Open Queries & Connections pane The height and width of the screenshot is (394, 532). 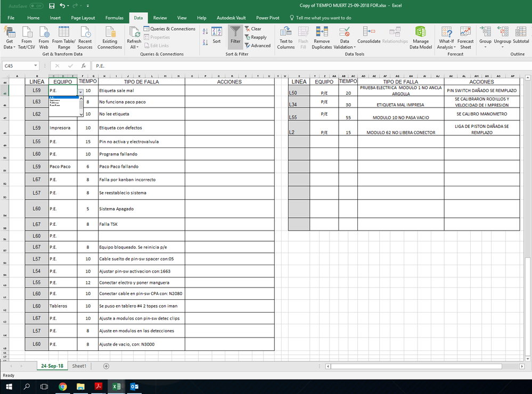[x=170, y=29]
